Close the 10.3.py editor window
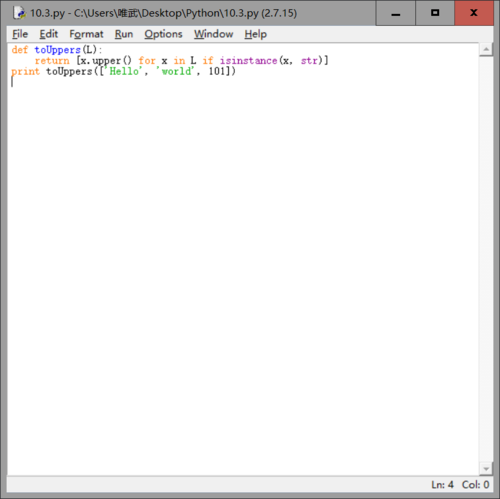The height and width of the screenshot is (499, 500). point(474,13)
